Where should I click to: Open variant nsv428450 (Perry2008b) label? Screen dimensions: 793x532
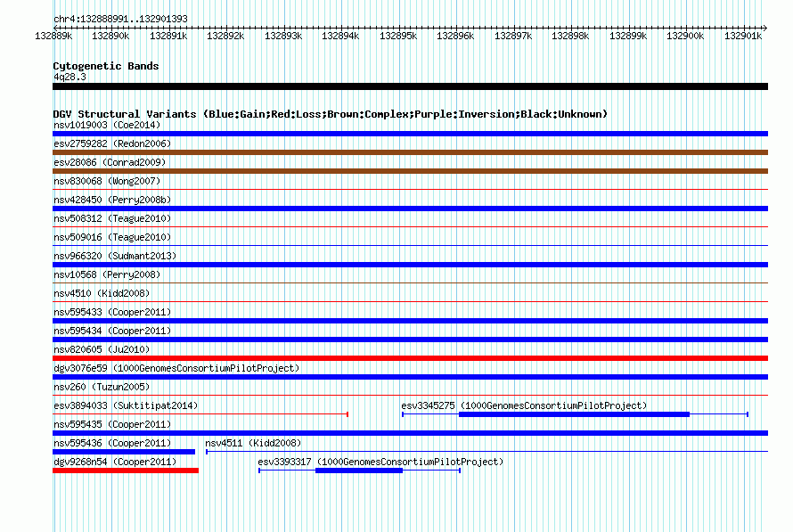pos(112,200)
